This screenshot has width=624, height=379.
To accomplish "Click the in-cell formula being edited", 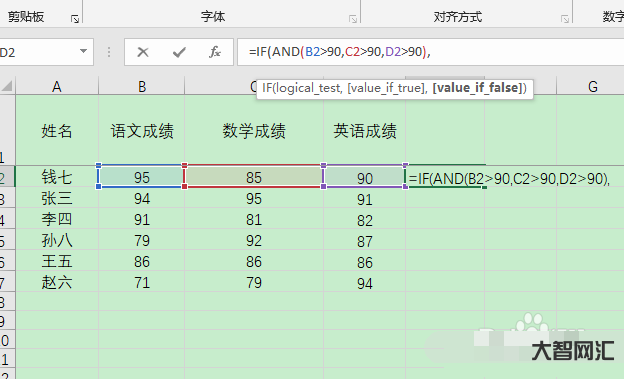I will (509, 179).
